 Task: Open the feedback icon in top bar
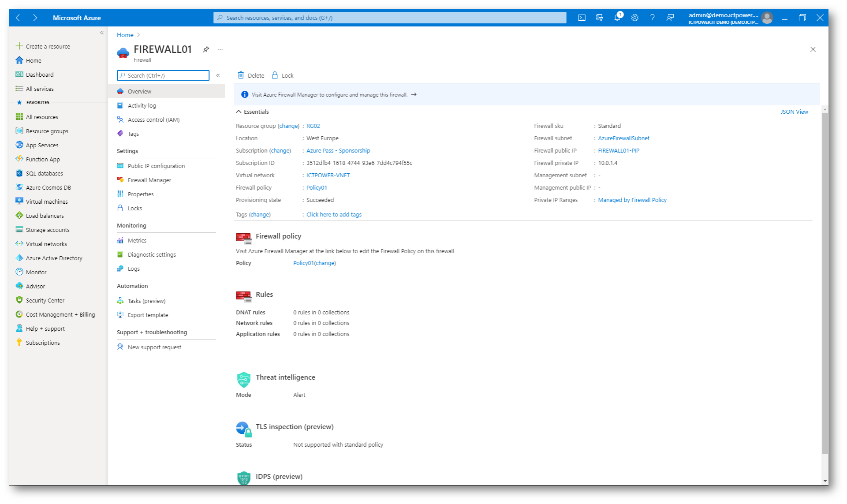tap(670, 18)
